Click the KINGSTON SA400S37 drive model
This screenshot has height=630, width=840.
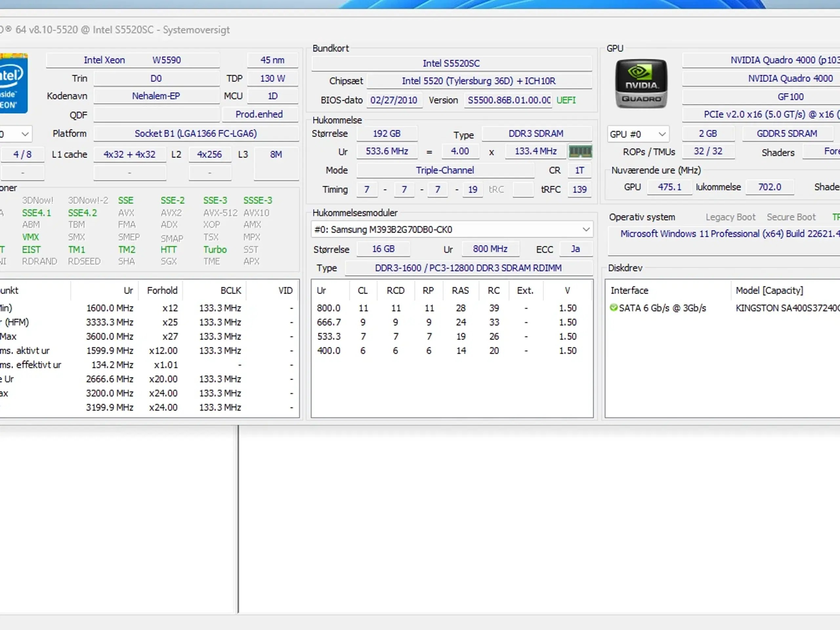(x=787, y=308)
